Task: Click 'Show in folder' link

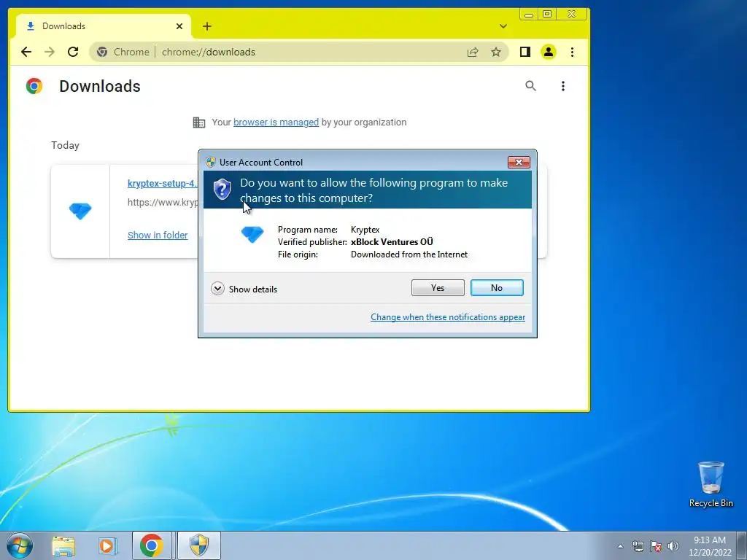Action: tap(158, 236)
